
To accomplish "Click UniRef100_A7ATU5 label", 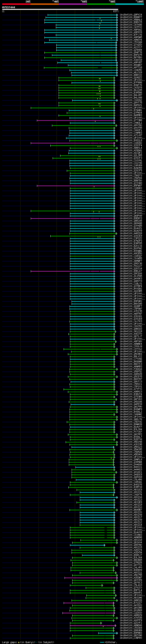I will (131, 618).
